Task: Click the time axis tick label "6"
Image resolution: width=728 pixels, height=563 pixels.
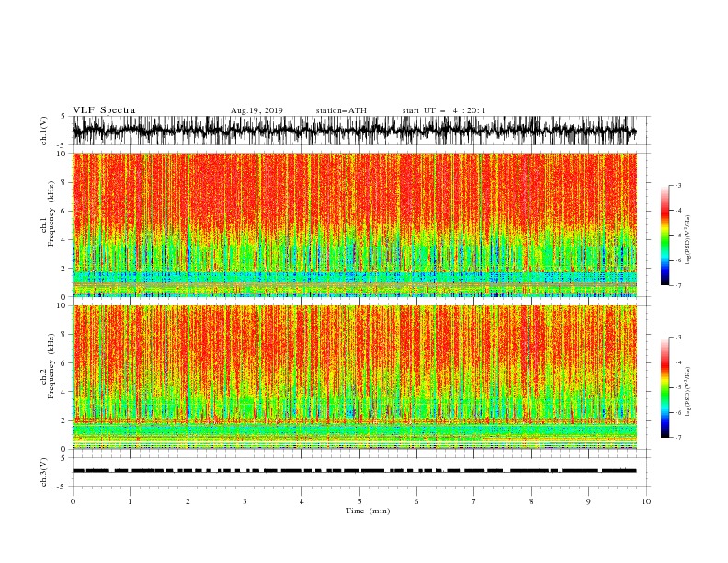Action: pos(416,501)
